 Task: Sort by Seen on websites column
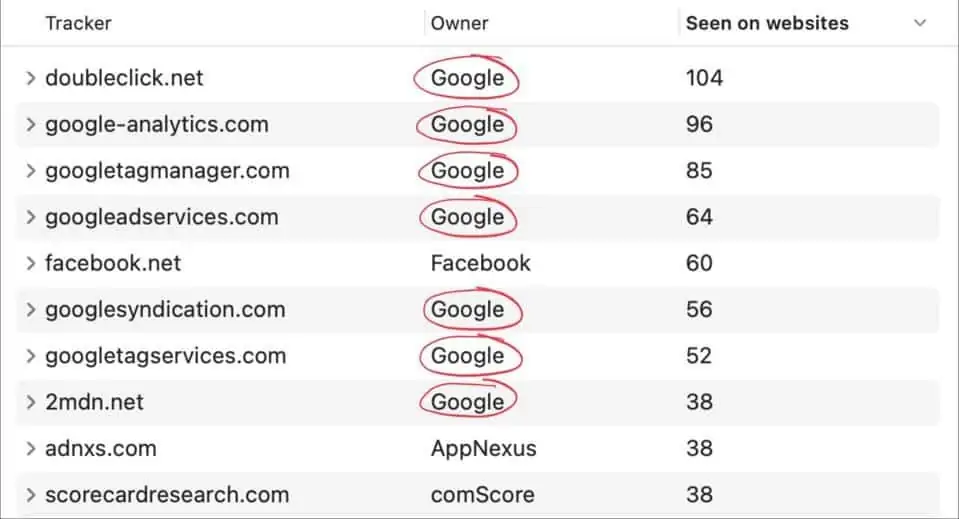767,23
